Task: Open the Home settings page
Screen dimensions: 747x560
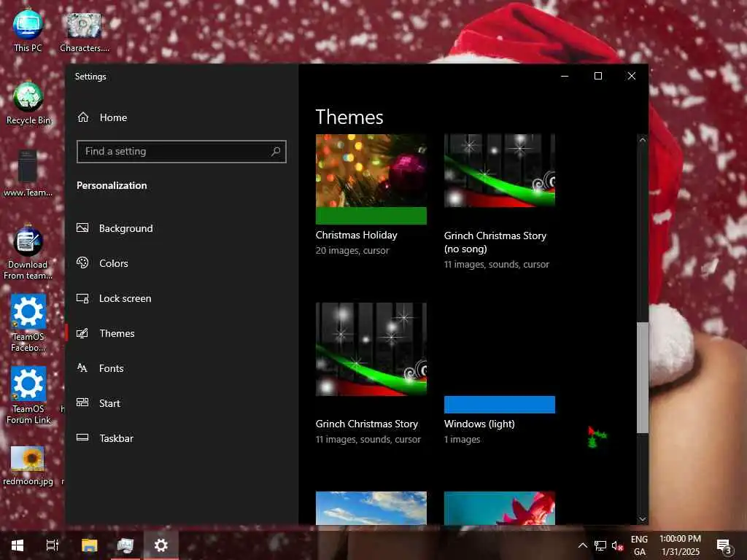Action: click(181, 117)
